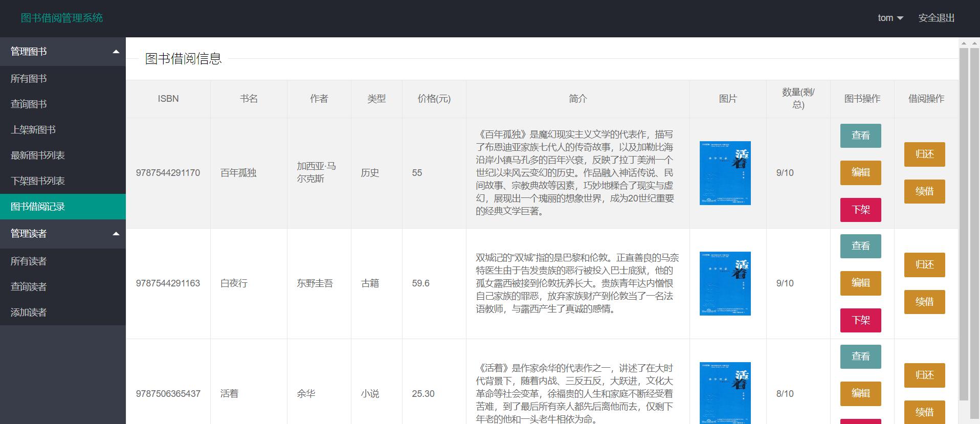Viewport: 980px width, 424px height.
Task: Click author 东野圭吾
Action: (x=315, y=283)
